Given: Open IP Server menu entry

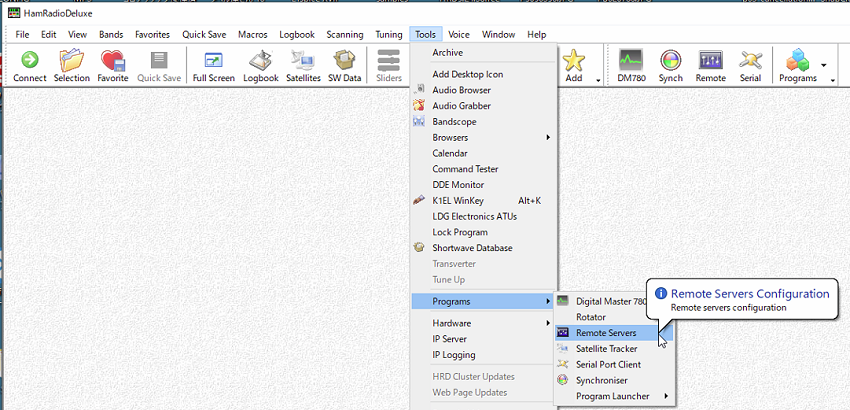Looking at the screenshot, I should [x=484, y=339].
